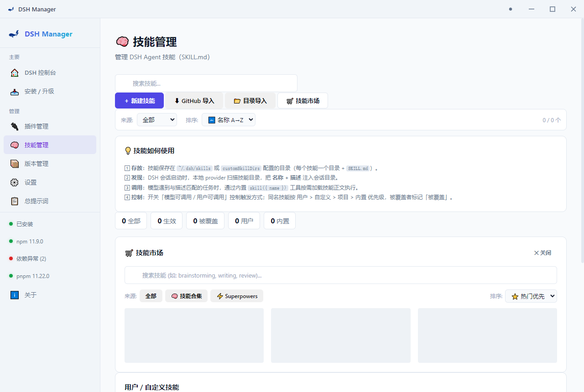Select market source 技能合集 chip
The height and width of the screenshot is (392, 584).
[186, 296]
